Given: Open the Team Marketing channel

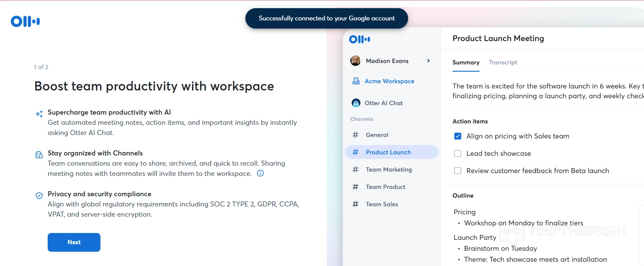Looking at the screenshot, I should pos(388,170).
